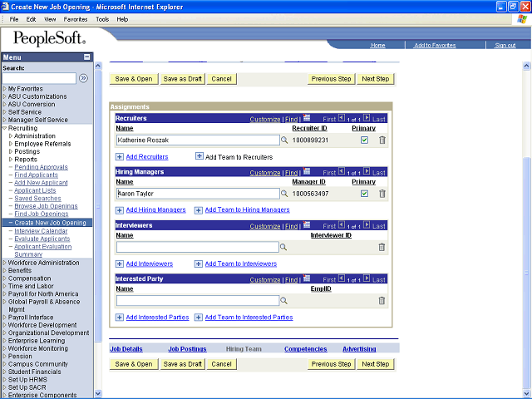Expand the Postings submenu
532x399 pixels.
click(x=11, y=151)
